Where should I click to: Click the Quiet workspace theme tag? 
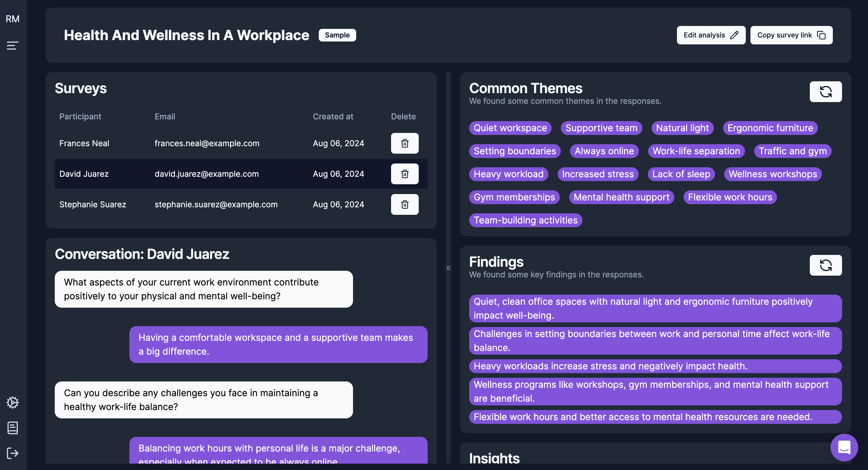[510, 128]
